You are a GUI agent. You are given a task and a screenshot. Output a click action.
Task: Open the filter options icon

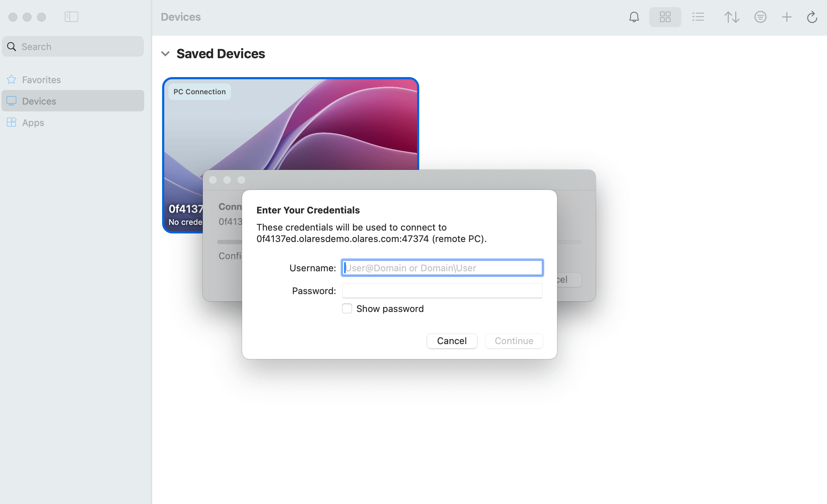tap(760, 17)
